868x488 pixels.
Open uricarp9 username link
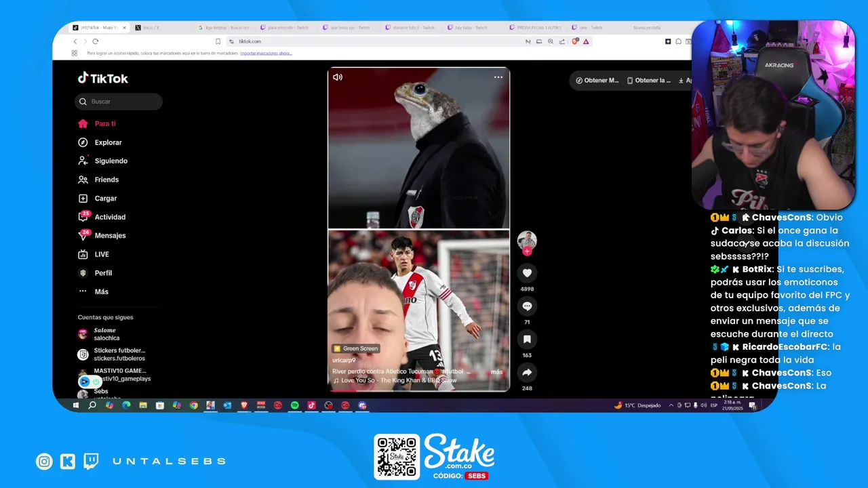[344, 360]
